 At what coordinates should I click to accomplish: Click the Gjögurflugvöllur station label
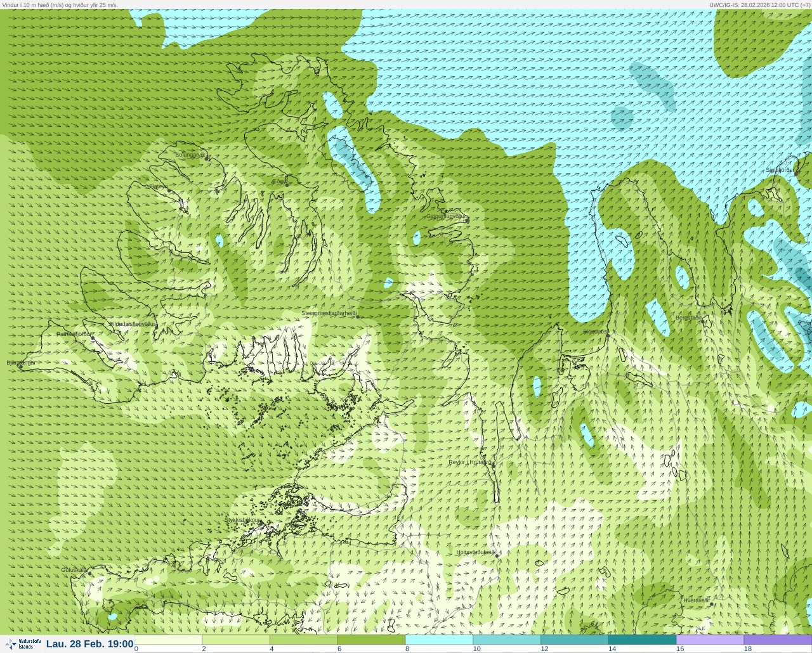[447, 216]
